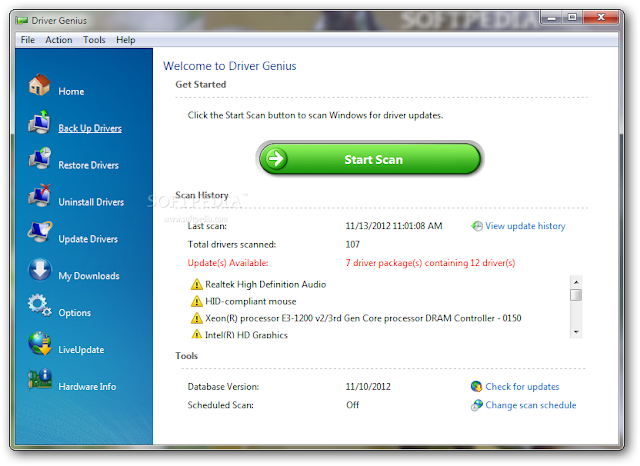Click the Update Drivers monitor icon

pos(40,232)
